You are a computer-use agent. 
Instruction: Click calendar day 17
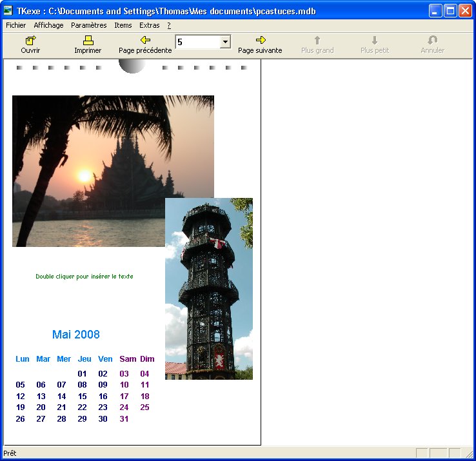tap(124, 397)
